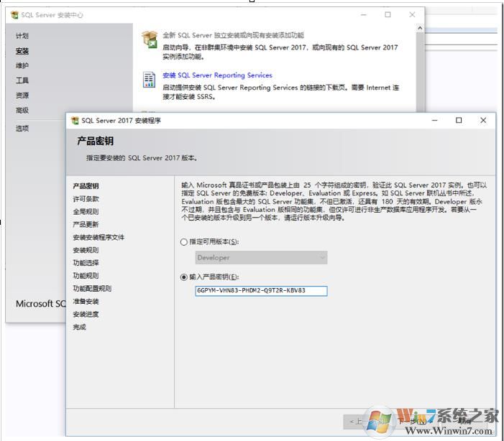Maximize the SQL Server 2017 安装程序 window
Image resolution: width=504 pixels, height=441 pixels.
[x=459, y=121]
